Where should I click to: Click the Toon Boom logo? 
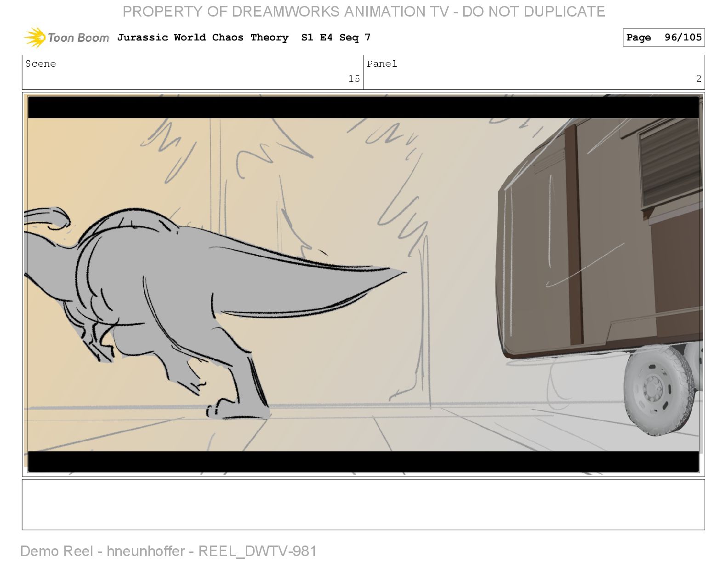coord(67,37)
